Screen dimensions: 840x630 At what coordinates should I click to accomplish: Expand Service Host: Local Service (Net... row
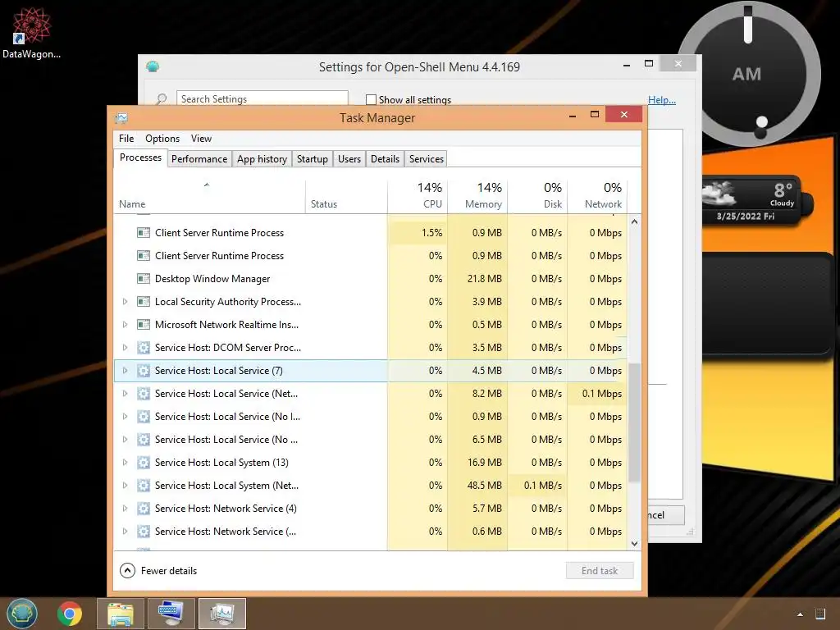click(125, 394)
